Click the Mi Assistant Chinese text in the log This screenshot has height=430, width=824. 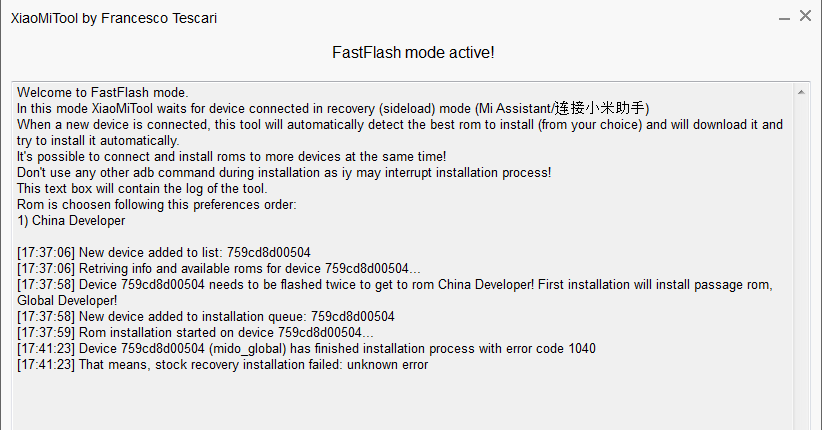599,108
